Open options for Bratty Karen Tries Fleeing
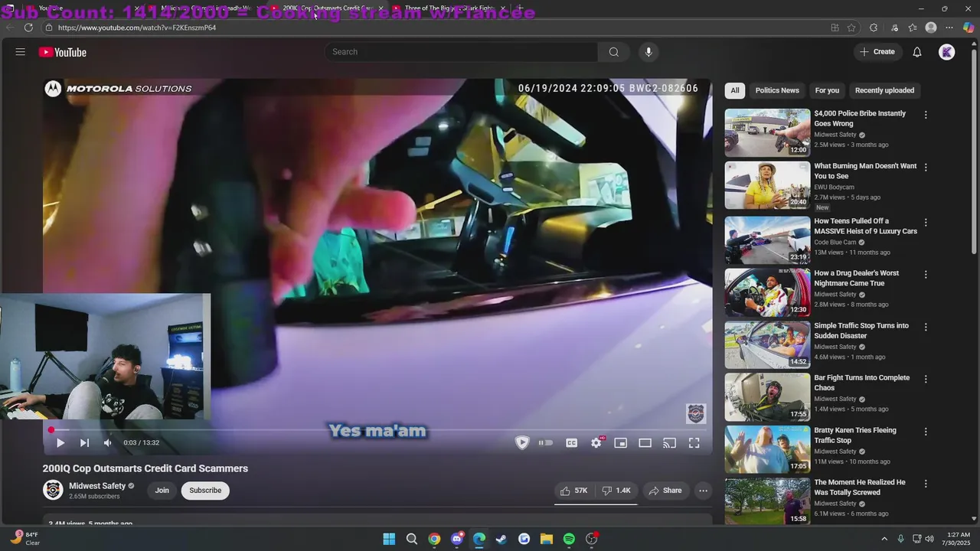The width and height of the screenshot is (980, 551). (926, 432)
